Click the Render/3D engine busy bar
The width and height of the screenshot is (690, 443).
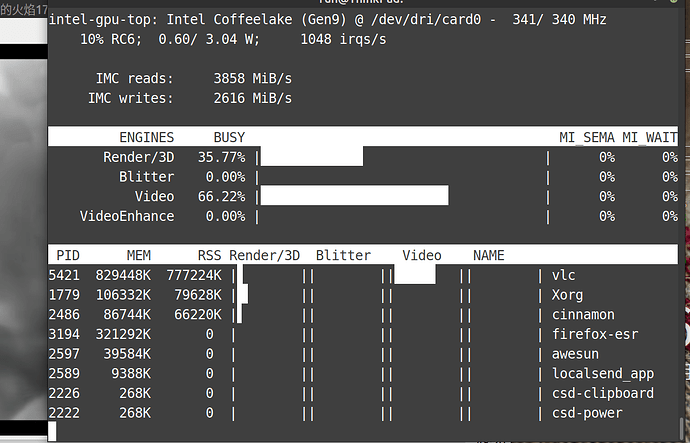coord(312,157)
